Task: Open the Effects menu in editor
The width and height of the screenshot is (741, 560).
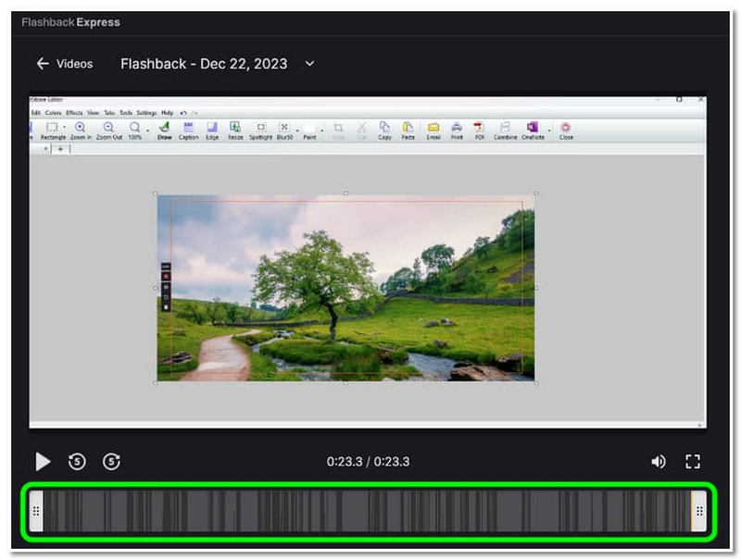Action: (74, 113)
